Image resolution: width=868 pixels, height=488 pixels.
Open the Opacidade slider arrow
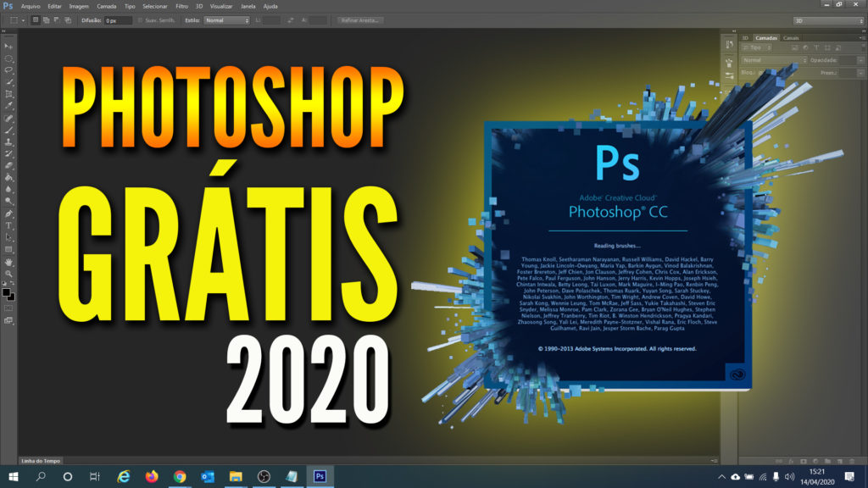861,60
